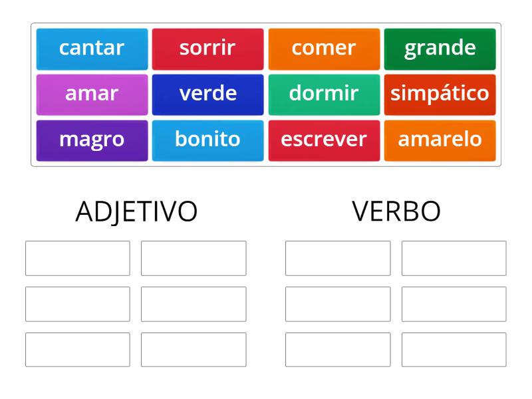This screenshot has height=399, width=532.
Task: Pick the 'simpático' tile
Action: click(440, 94)
